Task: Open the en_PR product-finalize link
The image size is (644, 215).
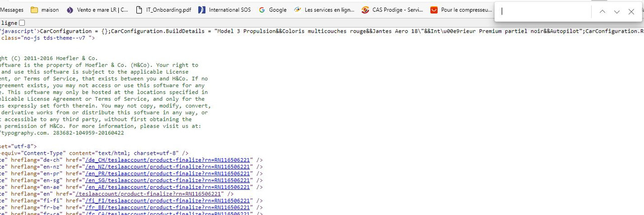Action: pyautogui.click(x=169, y=174)
